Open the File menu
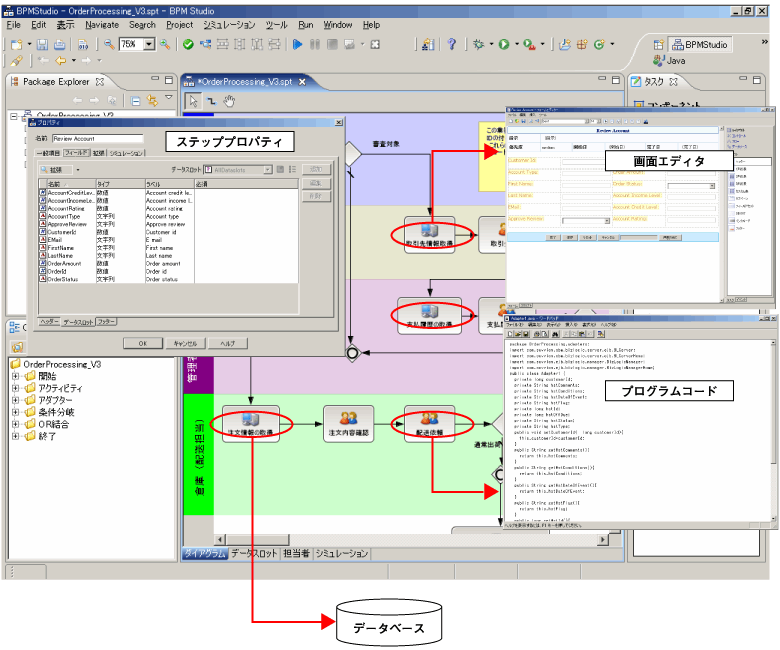 pyautogui.click(x=13, y=25)
